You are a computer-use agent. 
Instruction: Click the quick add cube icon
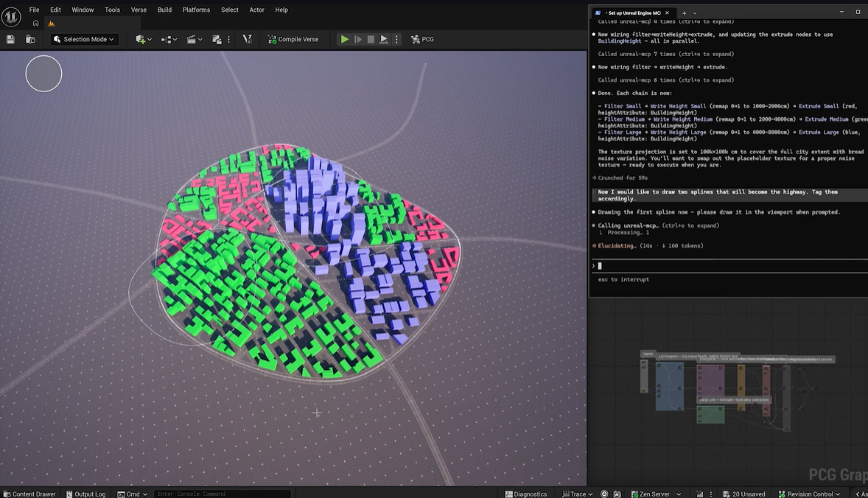[x=140, y=39]
